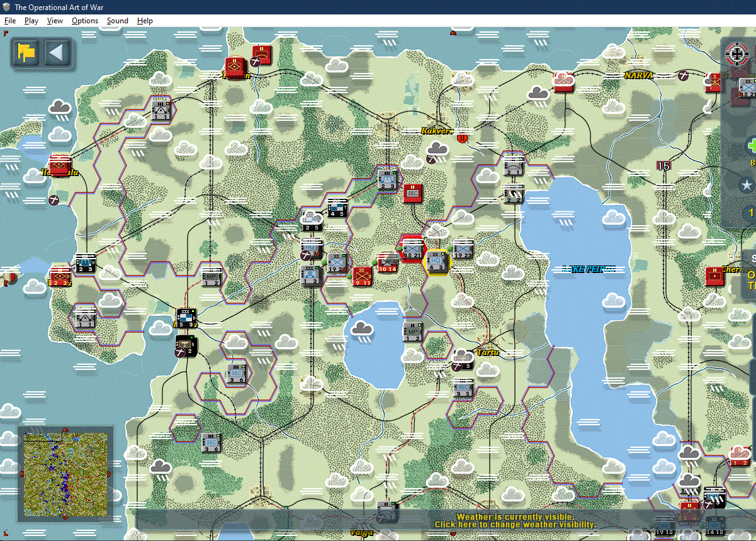
Task: Click the yellow flags button
Action: 26,52
